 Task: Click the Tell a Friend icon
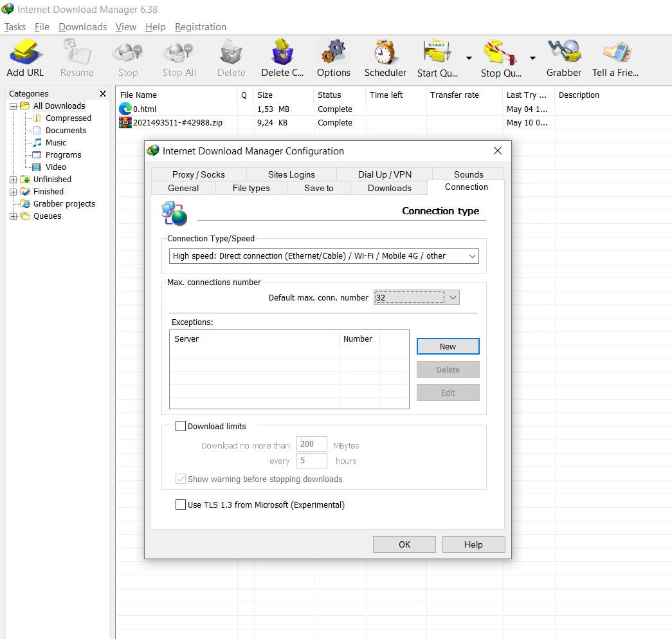[616, 52]
